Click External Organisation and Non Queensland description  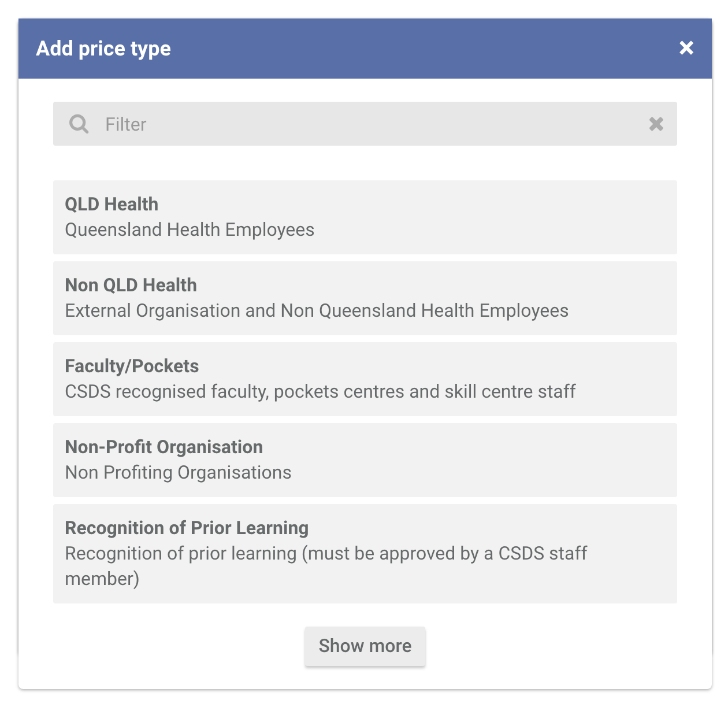tap(317, 311)
